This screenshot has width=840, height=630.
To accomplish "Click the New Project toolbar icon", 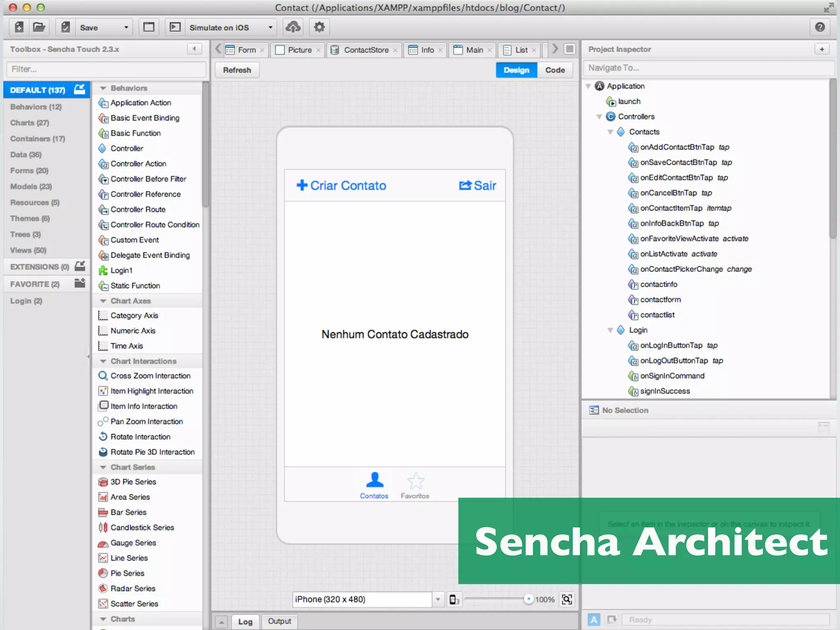I will (19, 27).
